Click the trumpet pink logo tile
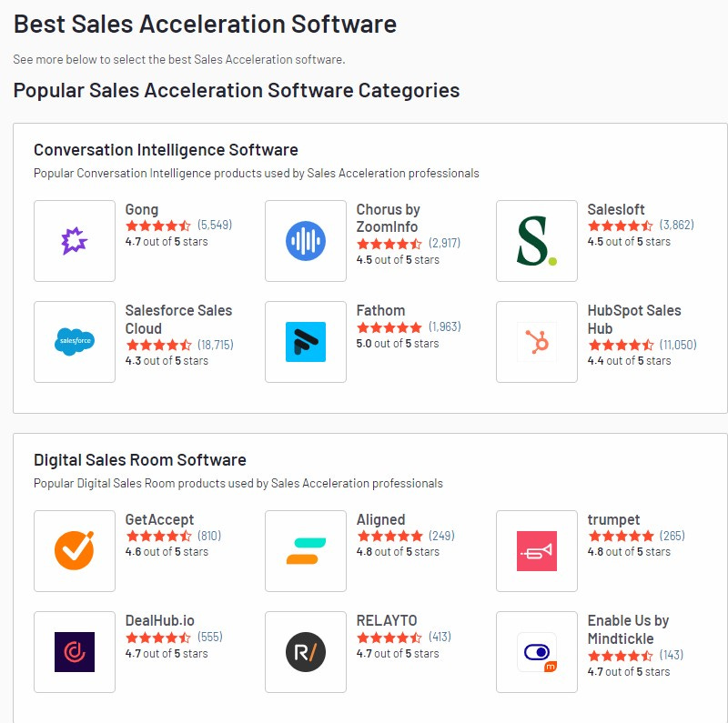The width and height of the screenshot is (728, 723). [x=537, y=551]
